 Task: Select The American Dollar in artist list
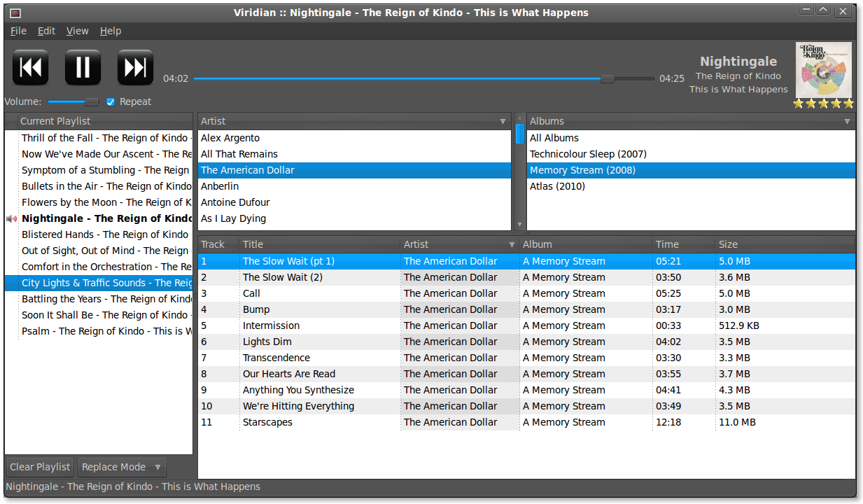pos(354,170)
